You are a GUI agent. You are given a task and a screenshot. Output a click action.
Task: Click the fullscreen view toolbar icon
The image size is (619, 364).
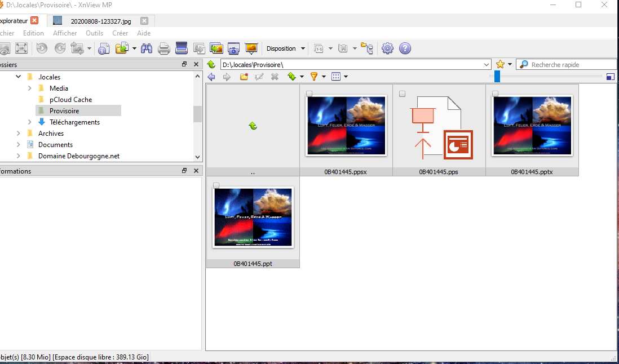pos(21,48)
